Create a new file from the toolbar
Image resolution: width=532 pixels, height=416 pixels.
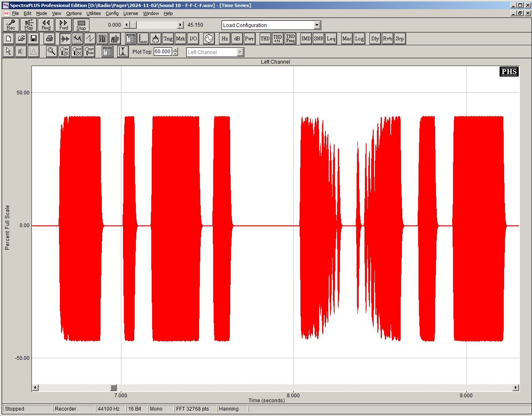click(8, 39)
